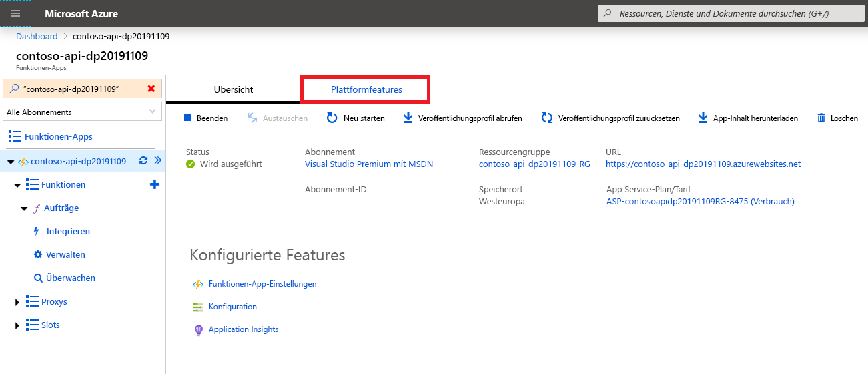Select contoso-api-dp20191109 in tree
This screenshot has height=374, width=868.
(78, 161)
